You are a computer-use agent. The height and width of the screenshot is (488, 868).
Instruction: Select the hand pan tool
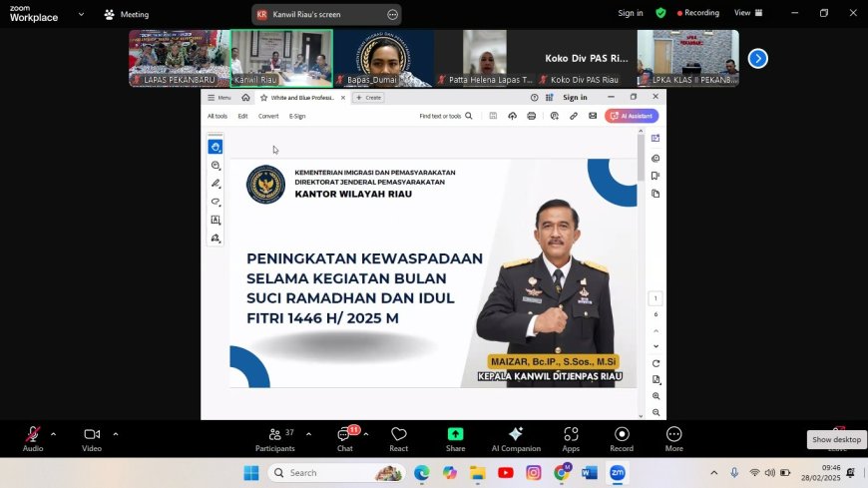tap(216, 147)
